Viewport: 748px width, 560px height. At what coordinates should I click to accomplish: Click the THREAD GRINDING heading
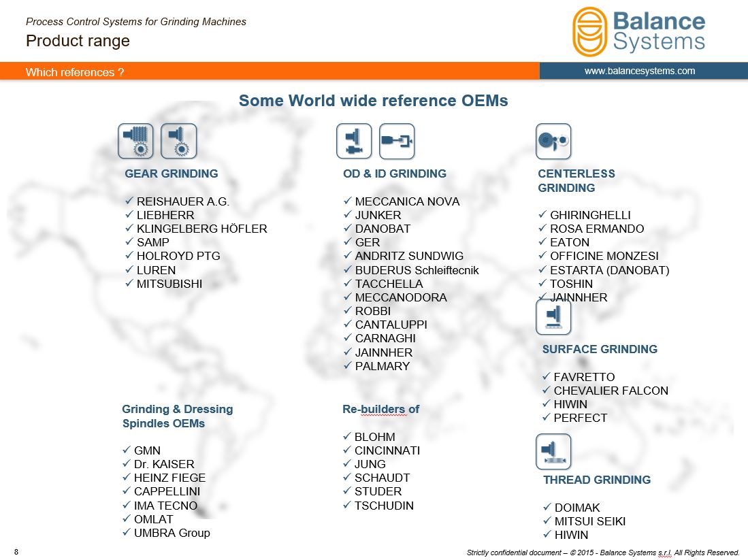click(597, 480)
